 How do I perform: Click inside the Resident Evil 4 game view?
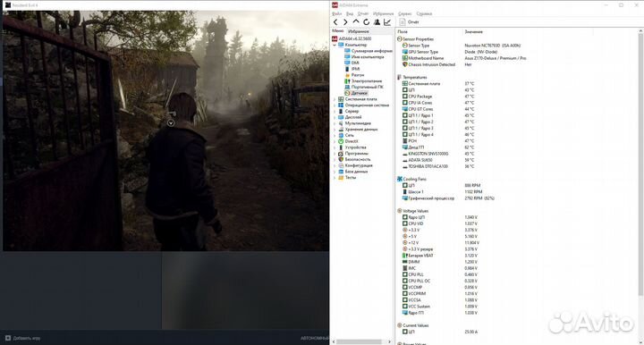pyautogui.click(x=165, y=130)
